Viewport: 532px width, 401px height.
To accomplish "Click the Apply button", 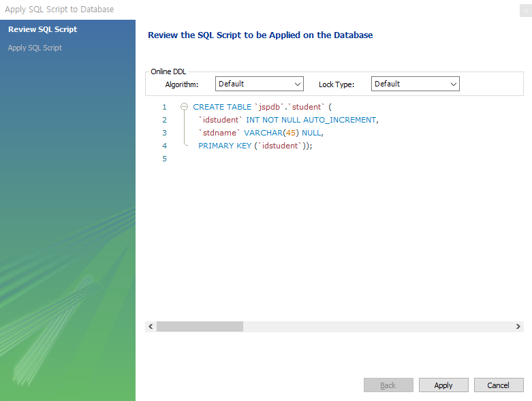I will (443, 385).
